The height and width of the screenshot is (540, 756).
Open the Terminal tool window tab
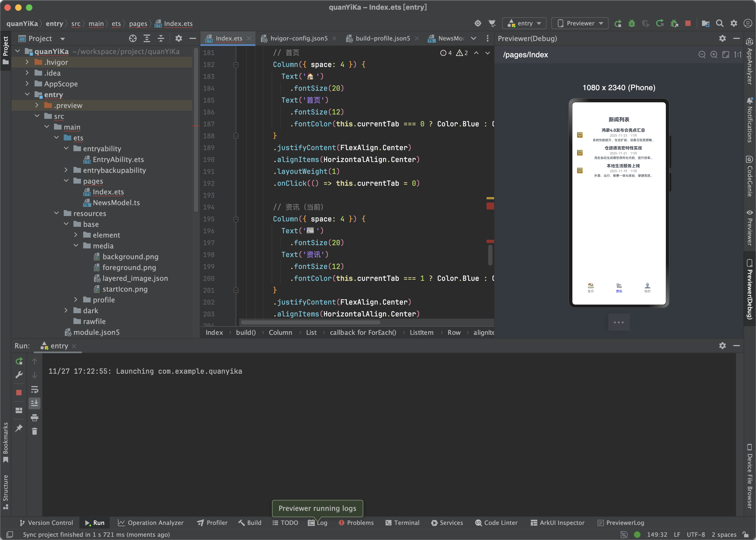click(402, 523)
